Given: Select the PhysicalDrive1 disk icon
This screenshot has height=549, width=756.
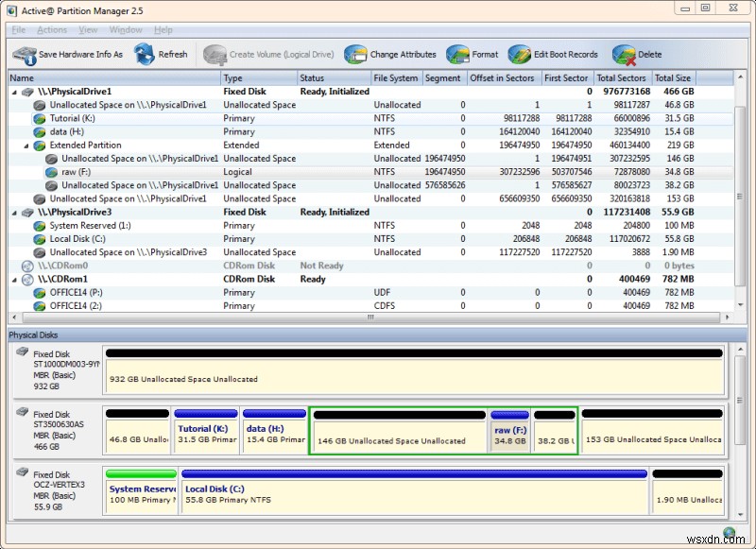Looking at the screenshot, I should tap(28, 92).
